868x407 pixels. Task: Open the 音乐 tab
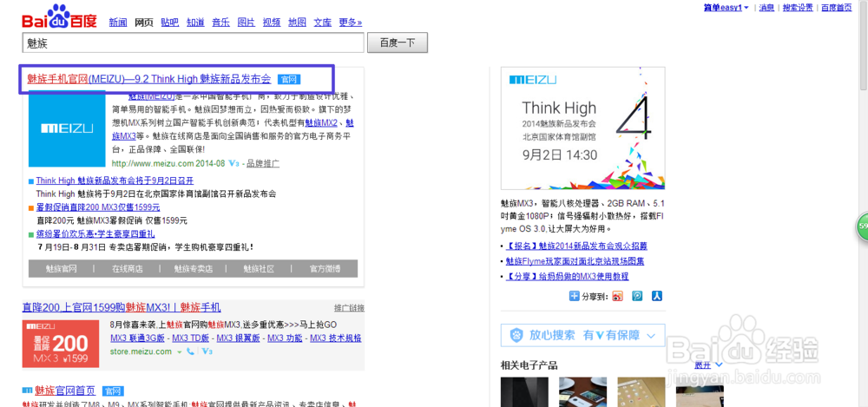pos(220,23)
